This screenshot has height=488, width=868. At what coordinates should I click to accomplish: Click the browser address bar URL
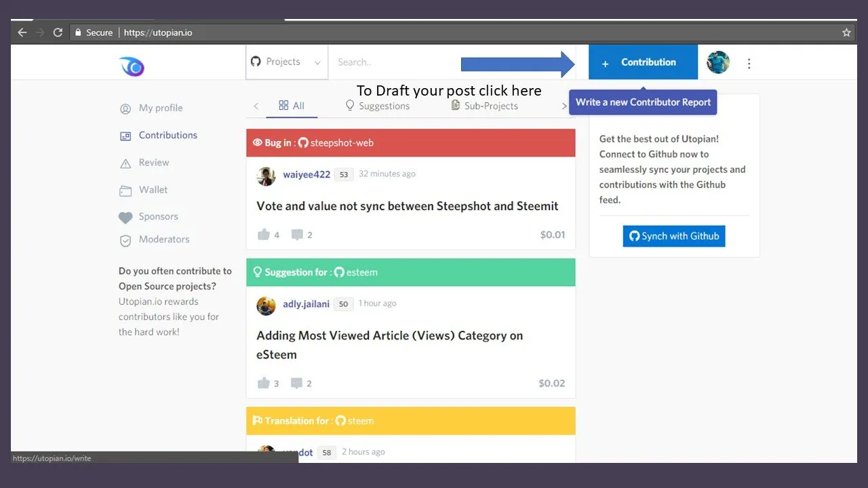click(158, 33)
